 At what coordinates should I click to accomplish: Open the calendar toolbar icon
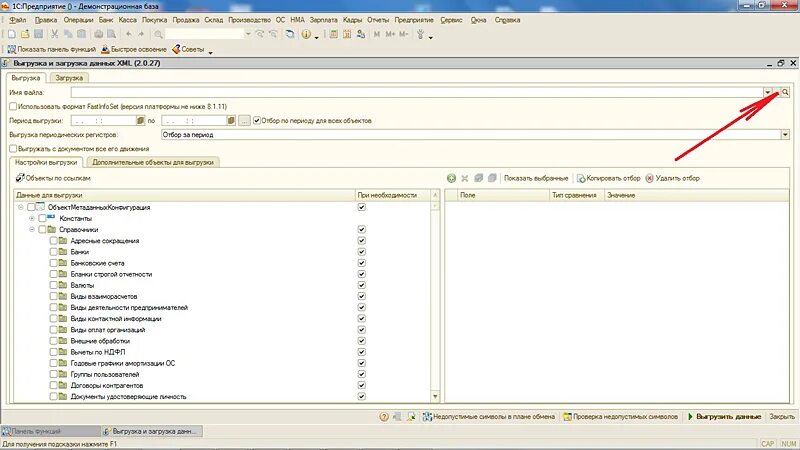[x=347, y=34]
